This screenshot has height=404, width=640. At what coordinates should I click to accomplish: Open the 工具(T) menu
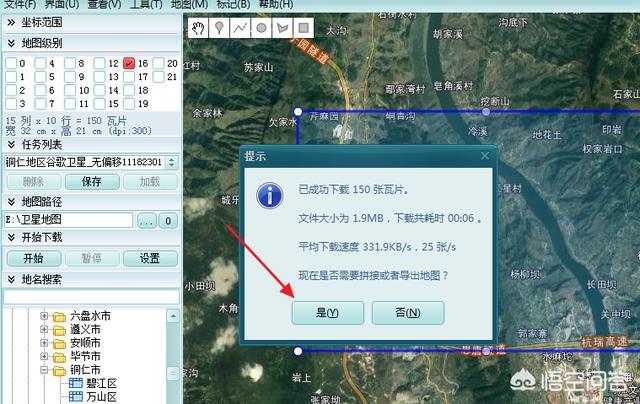tap(146, 4)
